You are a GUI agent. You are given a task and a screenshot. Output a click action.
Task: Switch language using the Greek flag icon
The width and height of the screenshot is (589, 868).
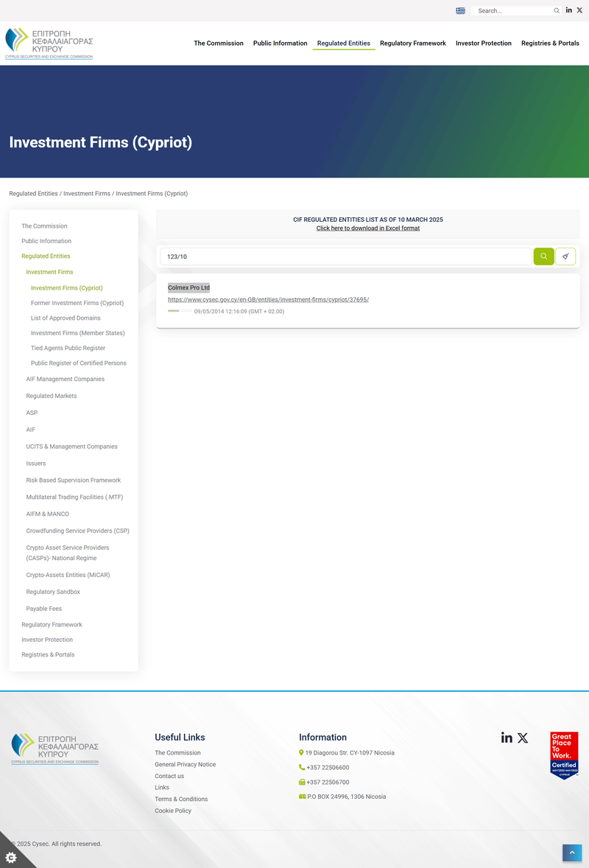pos(461,11)
